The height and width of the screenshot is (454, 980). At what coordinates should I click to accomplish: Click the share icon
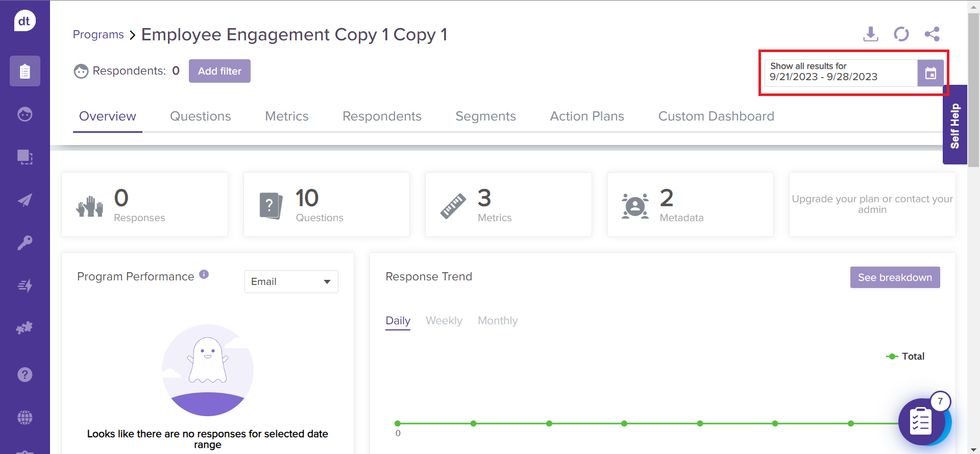click(x=932, y=34)
